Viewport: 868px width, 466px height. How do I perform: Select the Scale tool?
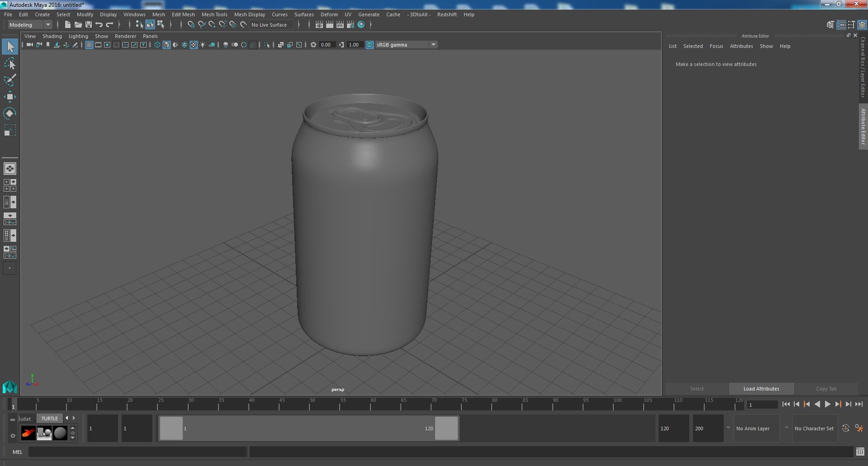tap(9, 130)
